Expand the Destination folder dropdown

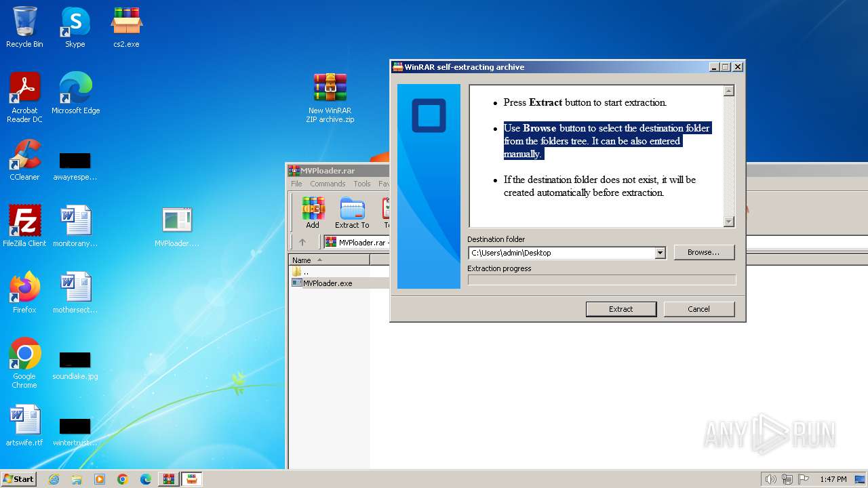[x=660, y=253]
